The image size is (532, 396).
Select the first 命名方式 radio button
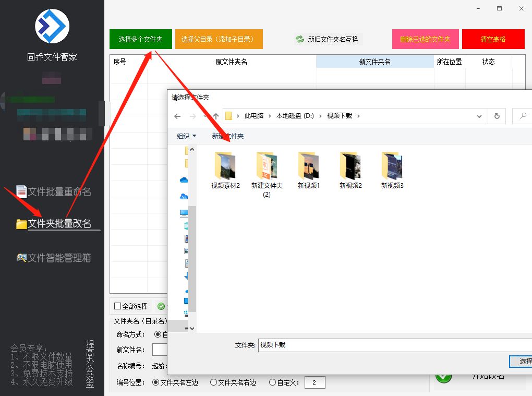[158, 334]
